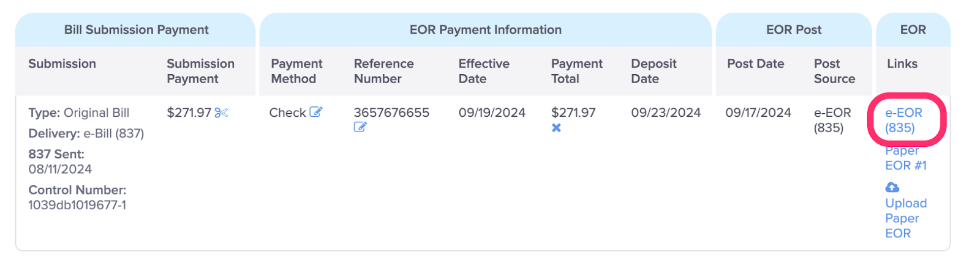The image size is (980, 263).
Task: Click the Payment Method column header
Action: point(296,71)
